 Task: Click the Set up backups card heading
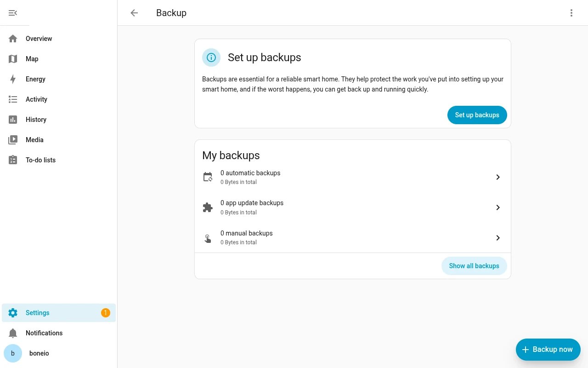265,57
